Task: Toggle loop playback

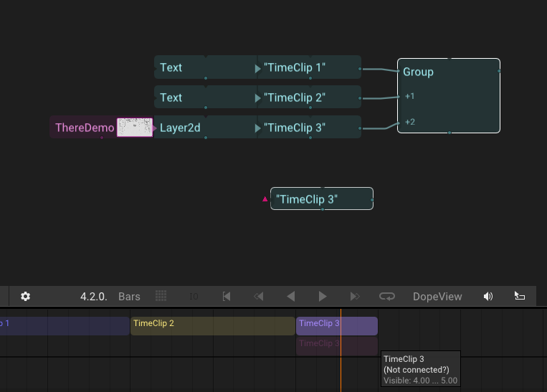Action: [387, 296]
